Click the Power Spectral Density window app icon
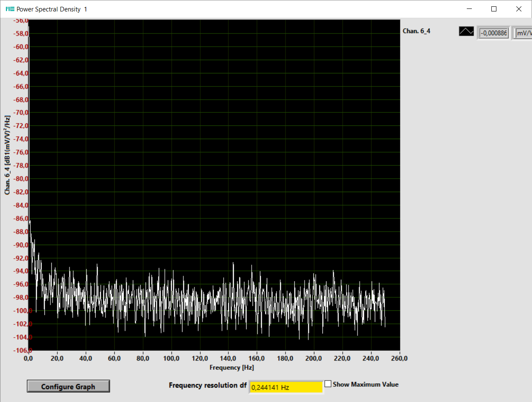The width and height of the screenshot is (532, 402). tap(10, 9)
